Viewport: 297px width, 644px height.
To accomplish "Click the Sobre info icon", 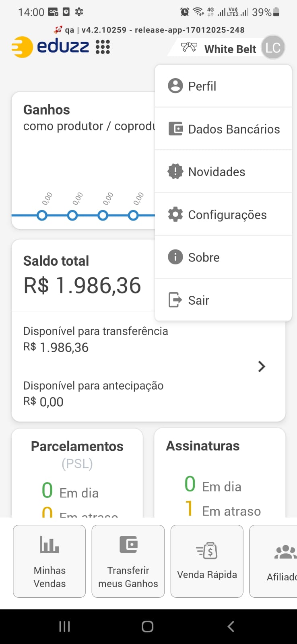I will point(175,257).
